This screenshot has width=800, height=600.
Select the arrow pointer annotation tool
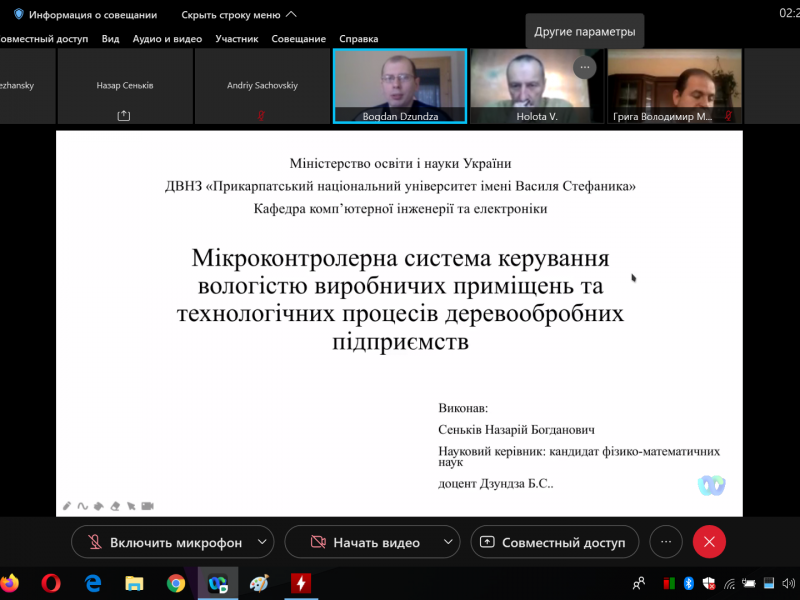pos(131,506)
